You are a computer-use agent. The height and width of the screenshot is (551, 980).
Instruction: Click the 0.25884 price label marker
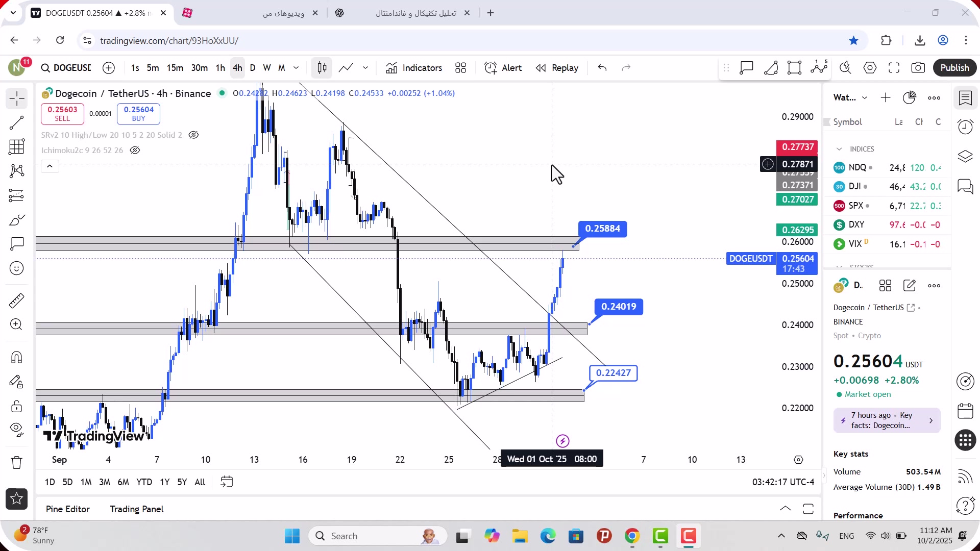coord(602,229)
